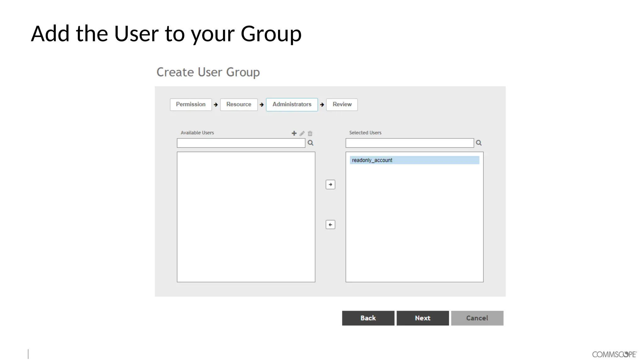644x362 pixels.
Task: Click the Back button
Action: (x=368, y=318)
